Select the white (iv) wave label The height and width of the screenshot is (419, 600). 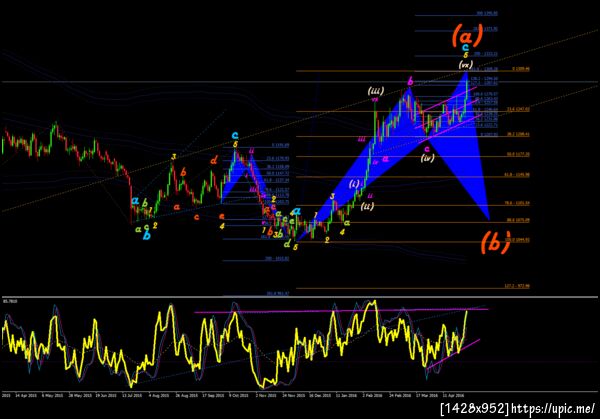[x=427, y=157]
